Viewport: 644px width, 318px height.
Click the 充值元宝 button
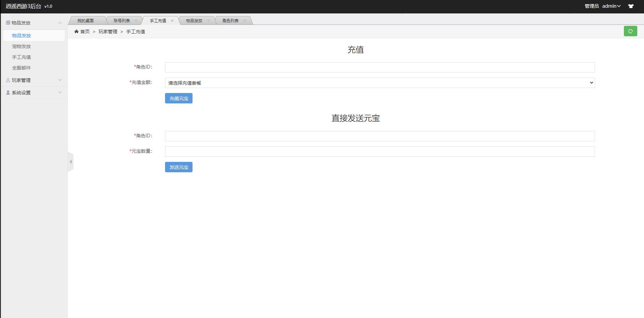point(178,98)
